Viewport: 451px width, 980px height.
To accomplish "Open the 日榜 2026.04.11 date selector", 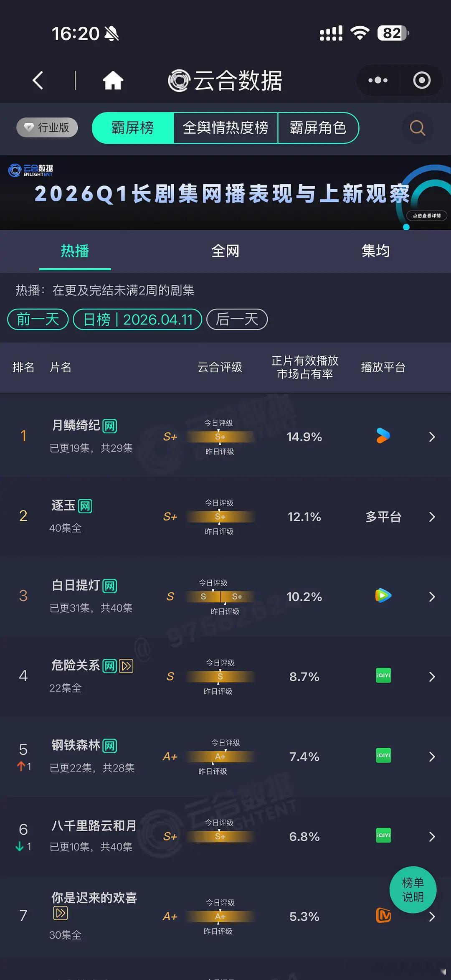I will click(138, 319).
